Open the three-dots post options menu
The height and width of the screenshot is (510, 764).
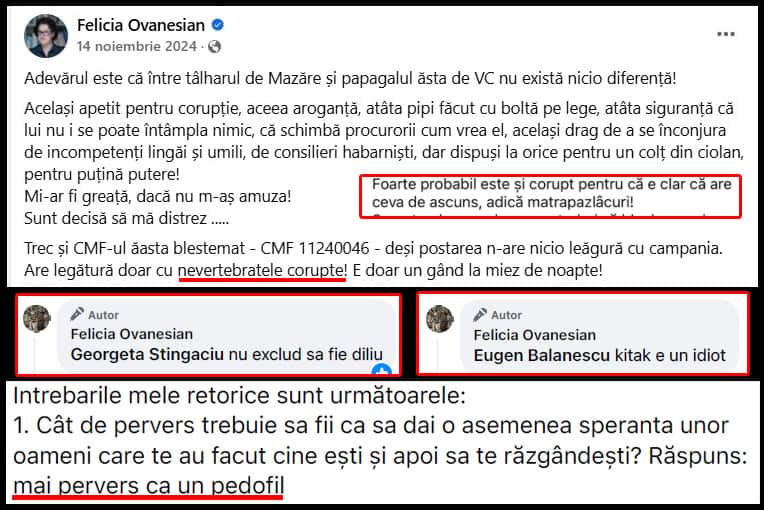[726, 34]
